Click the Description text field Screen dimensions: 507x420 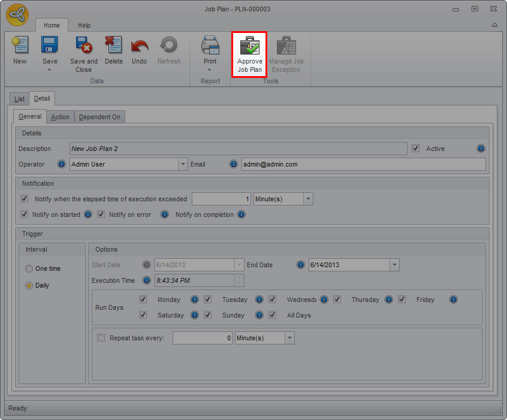coord(239,149)
